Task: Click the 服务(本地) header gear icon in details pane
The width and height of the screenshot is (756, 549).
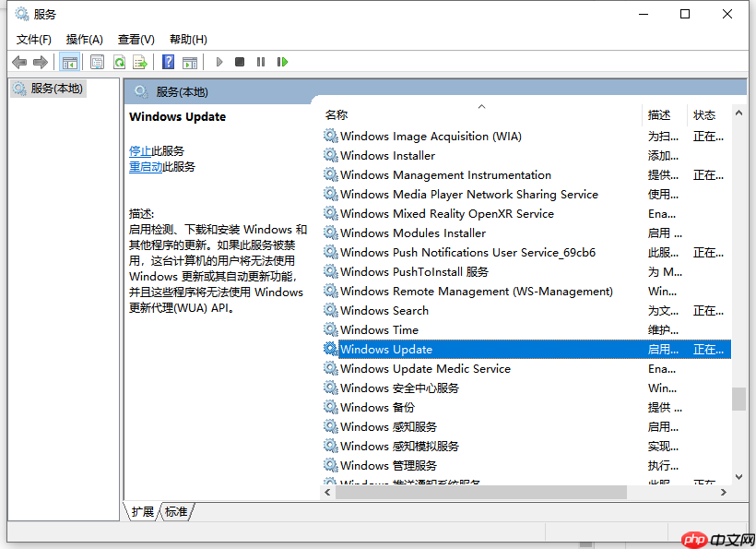Action: [141, 91]
